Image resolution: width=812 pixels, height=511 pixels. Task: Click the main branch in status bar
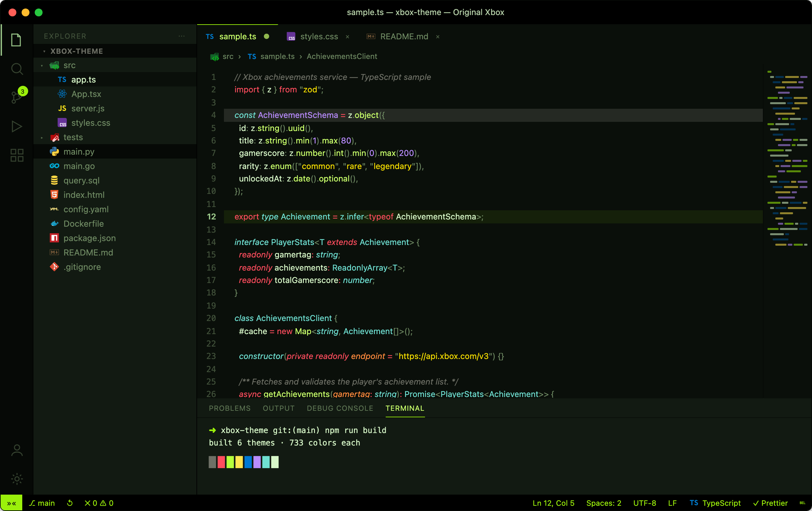[42, 503]
